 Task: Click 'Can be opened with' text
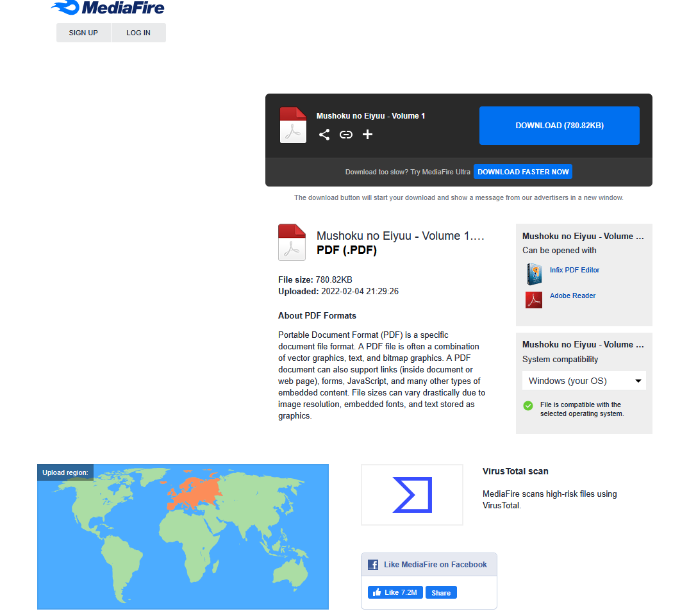(x=560, y=250)
